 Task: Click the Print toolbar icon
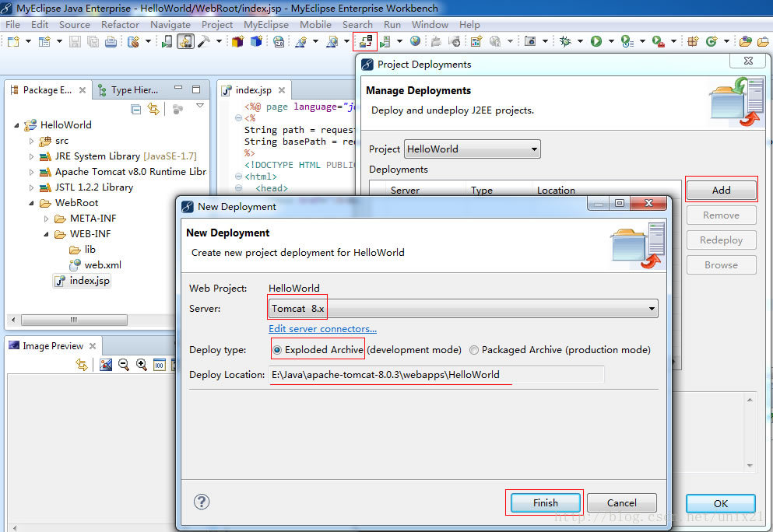coord(111,41)
